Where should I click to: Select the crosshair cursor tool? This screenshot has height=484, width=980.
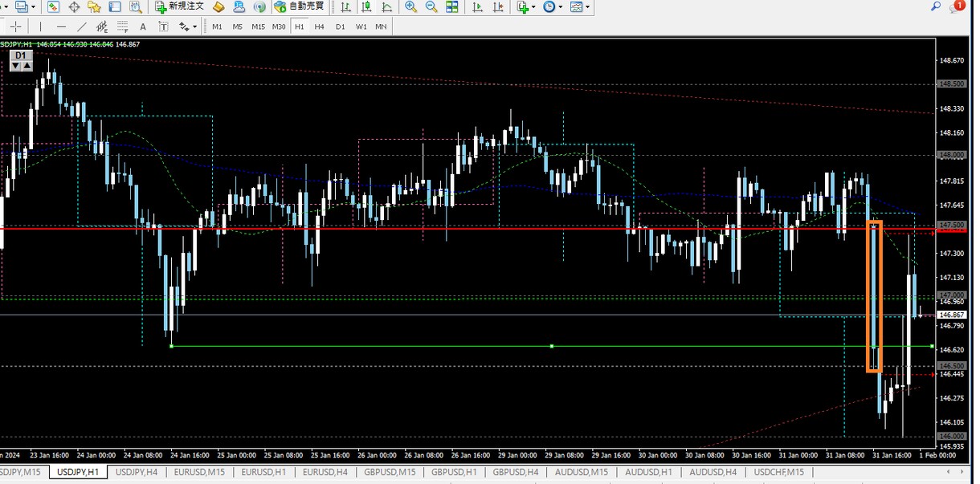pyautogui.click(x=14, y=26)
